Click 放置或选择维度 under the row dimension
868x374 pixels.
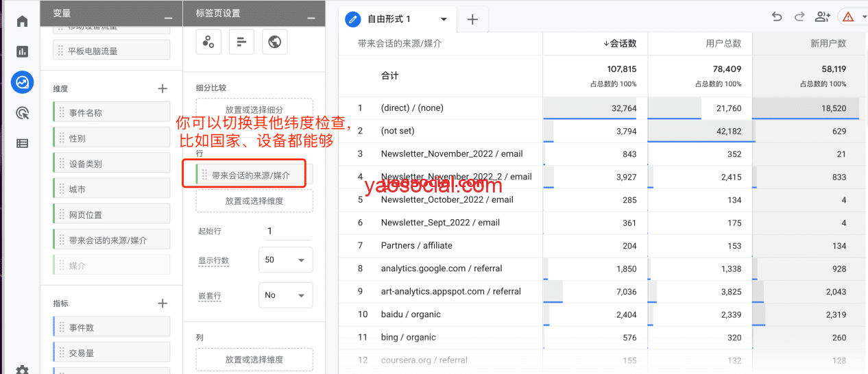click(254, 201)
